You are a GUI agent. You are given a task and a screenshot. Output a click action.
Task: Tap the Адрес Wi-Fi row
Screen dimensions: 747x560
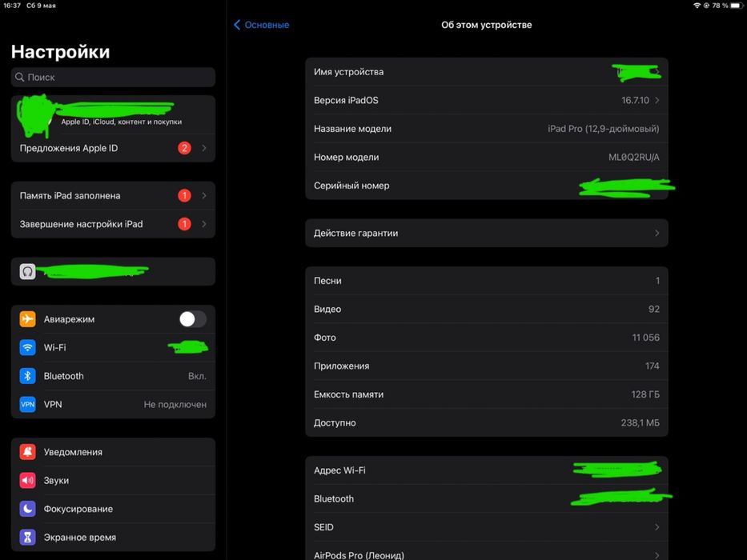[x=487, y=470]
